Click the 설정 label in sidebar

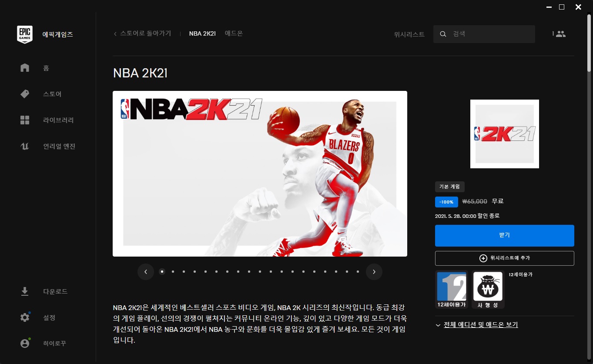coord(49,317)
